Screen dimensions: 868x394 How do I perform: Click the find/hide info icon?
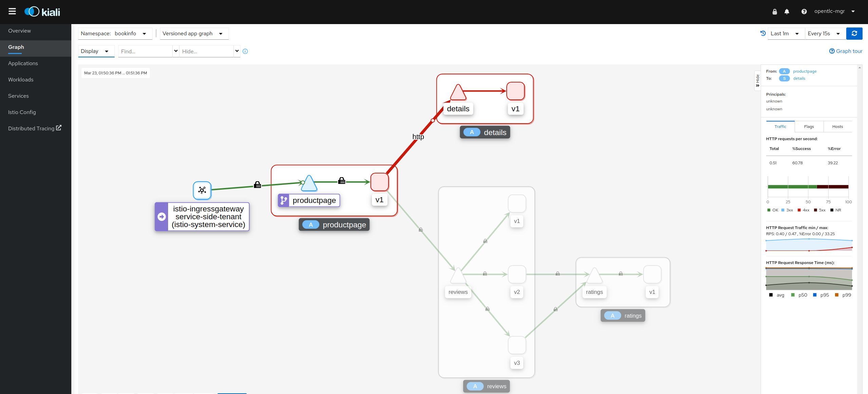click(x=245, y=51)
